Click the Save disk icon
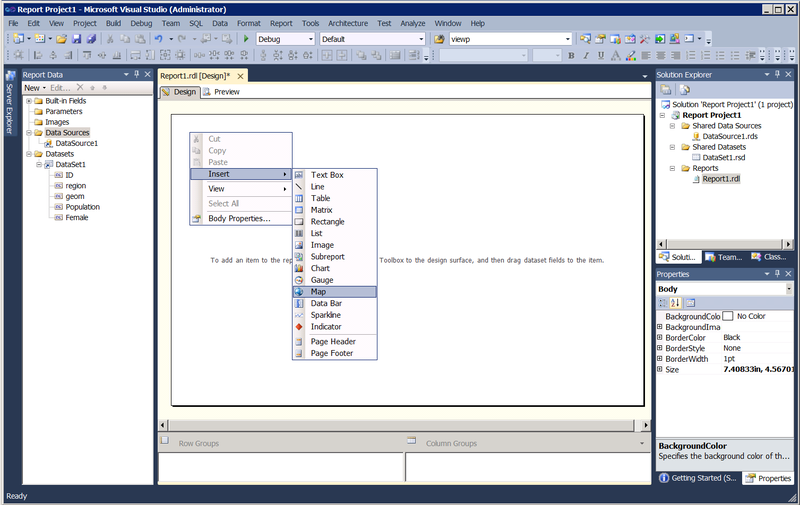This screenshot has height=505, width=800. click(77, 39)
